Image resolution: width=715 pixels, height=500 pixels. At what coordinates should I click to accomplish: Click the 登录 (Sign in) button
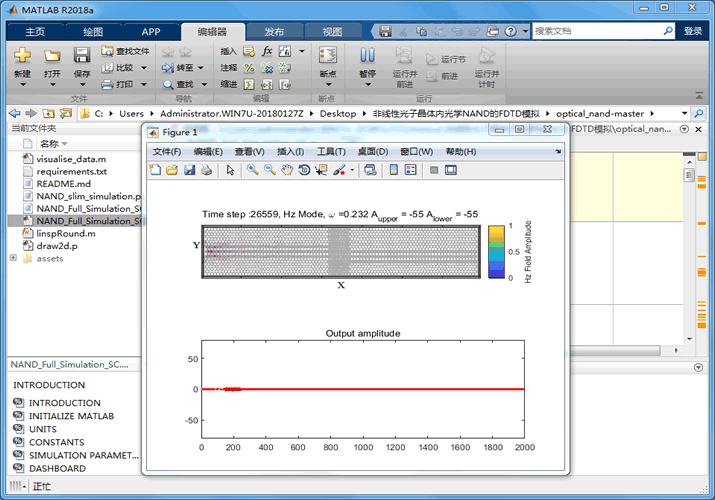(693, 31)
